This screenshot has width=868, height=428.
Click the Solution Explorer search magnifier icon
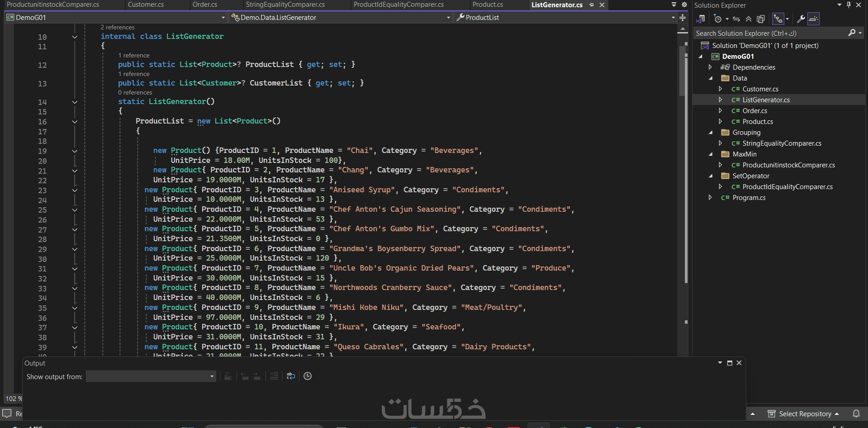coord(852,33)
